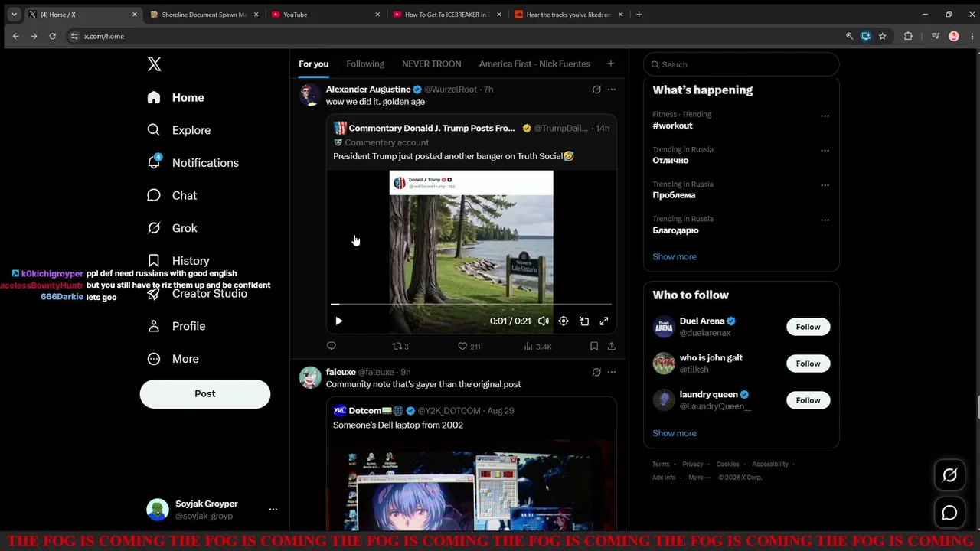The height and width of the screenshot is (551, 980).
Task: Open the video settings gear
Action: click(563, 321)
